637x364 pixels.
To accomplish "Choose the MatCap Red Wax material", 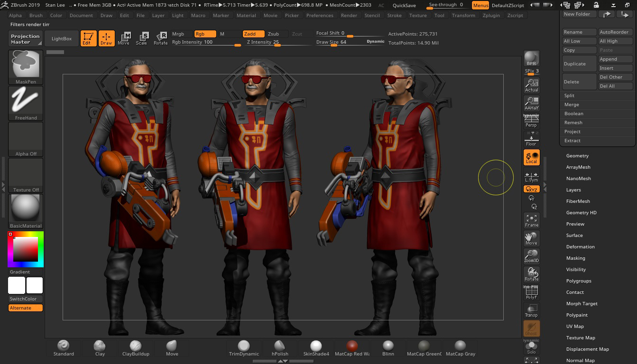I will point(352,348).
